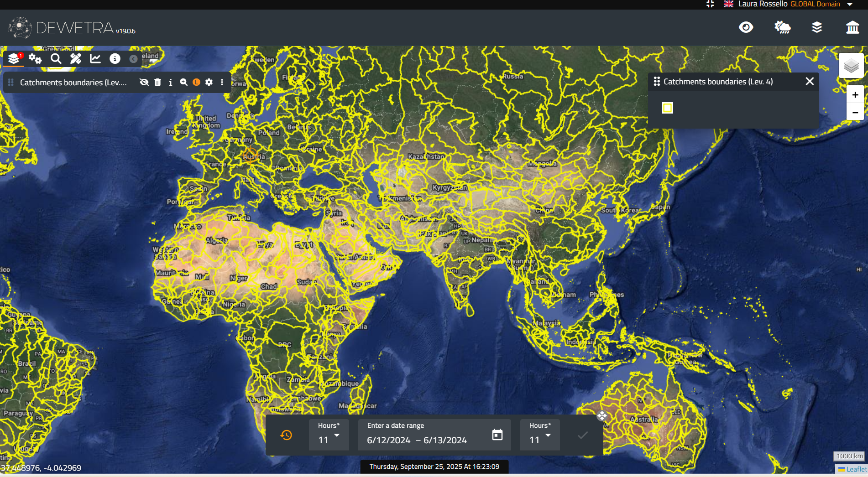This screenshot has width=868, height=477.
Task: Toggle the eye observations icon in header
Action: click(746, 27)
